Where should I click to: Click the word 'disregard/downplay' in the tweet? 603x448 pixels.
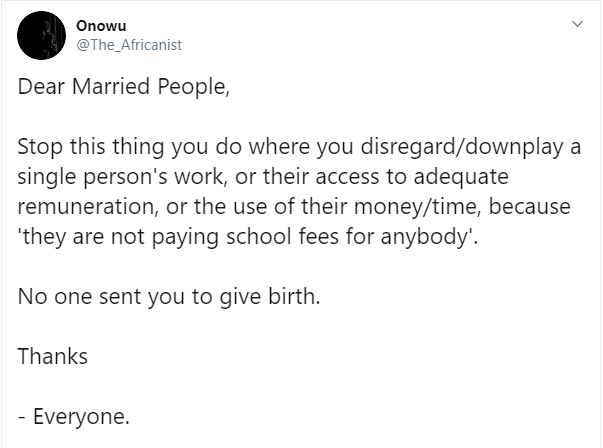[x=461, y=147]
